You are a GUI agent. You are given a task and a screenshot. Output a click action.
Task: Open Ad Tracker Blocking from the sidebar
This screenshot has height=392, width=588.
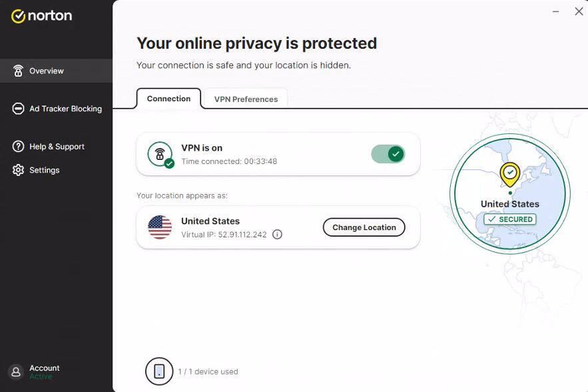click(65, 109)
